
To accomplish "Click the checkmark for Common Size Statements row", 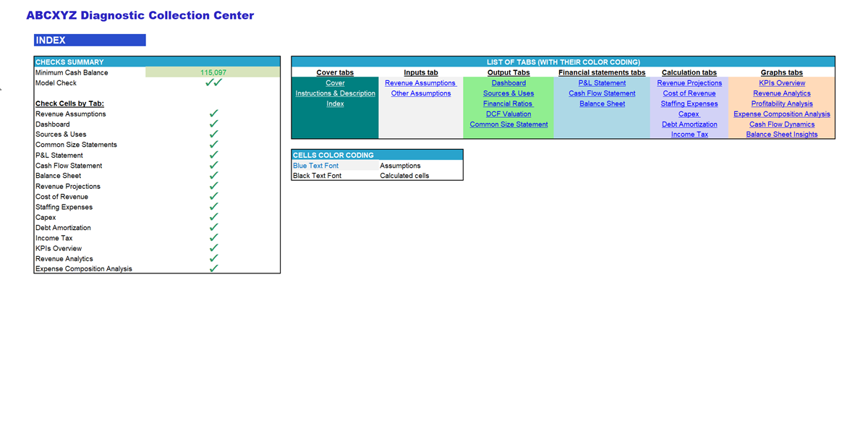I will point(213,145).
